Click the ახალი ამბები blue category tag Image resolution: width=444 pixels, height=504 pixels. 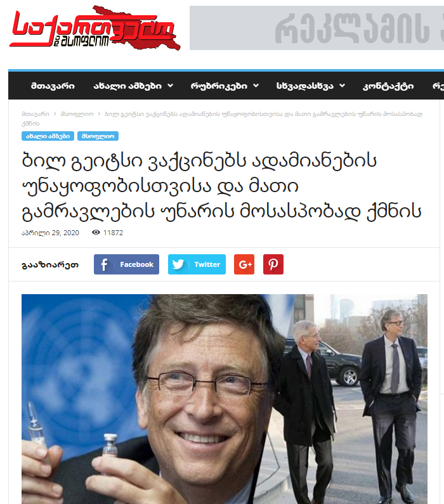48,136
